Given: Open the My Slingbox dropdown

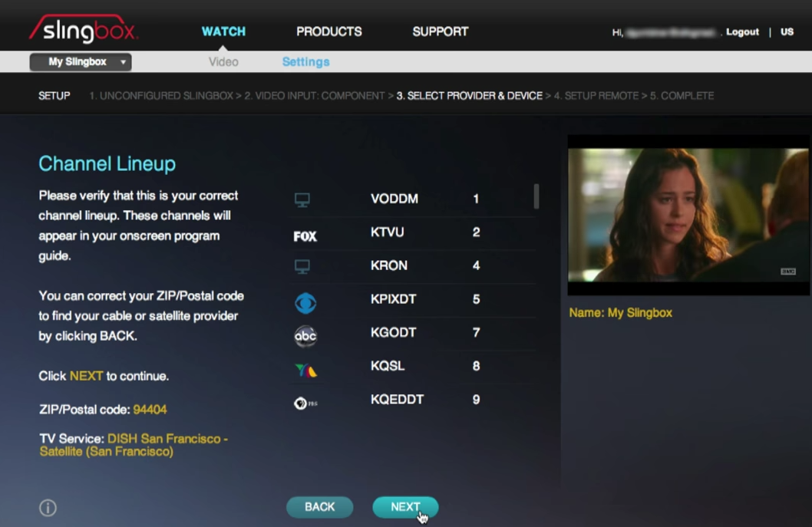Looking at the screenshot, I should click(73, 62).
